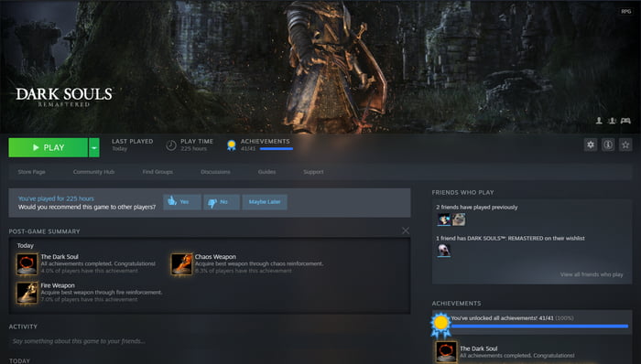Close the Post-Game Summary panel
The width and height of the screenshot is (641, 364).
tap(406, 230)
